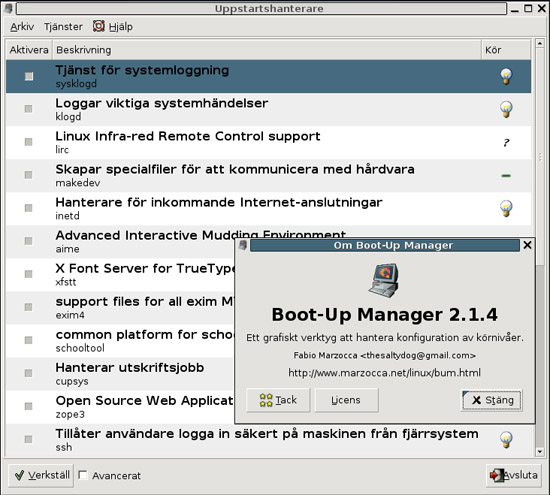Sort by the Beskrivning column header
Viewport: 550px width, 495px height.
(267, 50)
